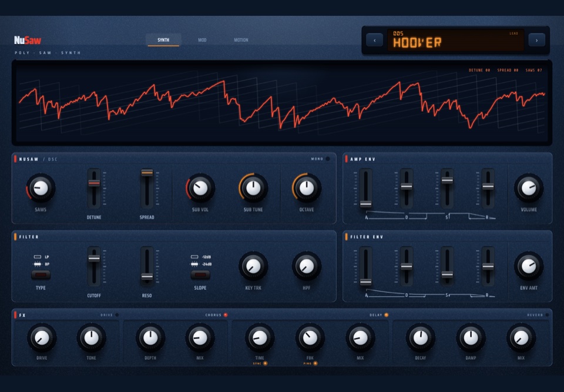Screen dimensions: 564x392
Task: Toggle the MONO switch
Action: pos(328,159)
